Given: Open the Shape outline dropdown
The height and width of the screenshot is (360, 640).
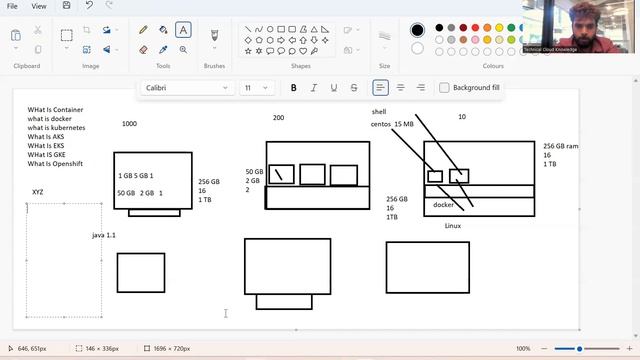Looking at the screenshot, I should click(351, 30).
